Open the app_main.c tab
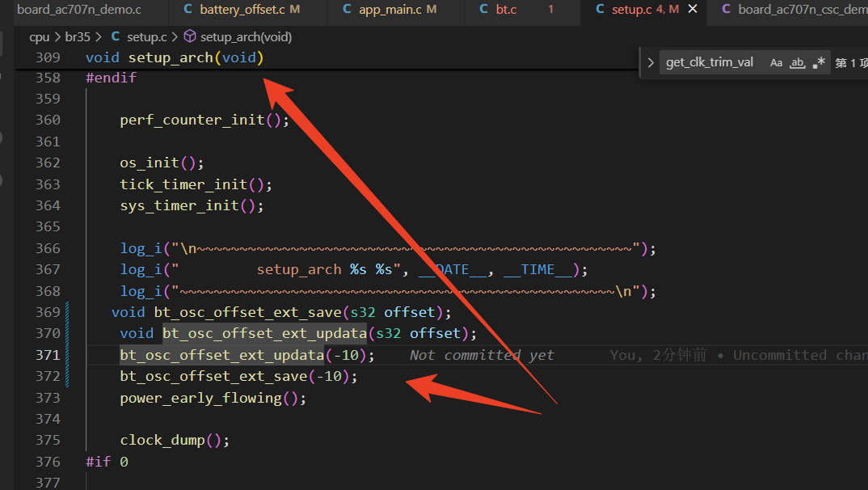868x490 pixels. pyautogui.click(x=390, y=10)
